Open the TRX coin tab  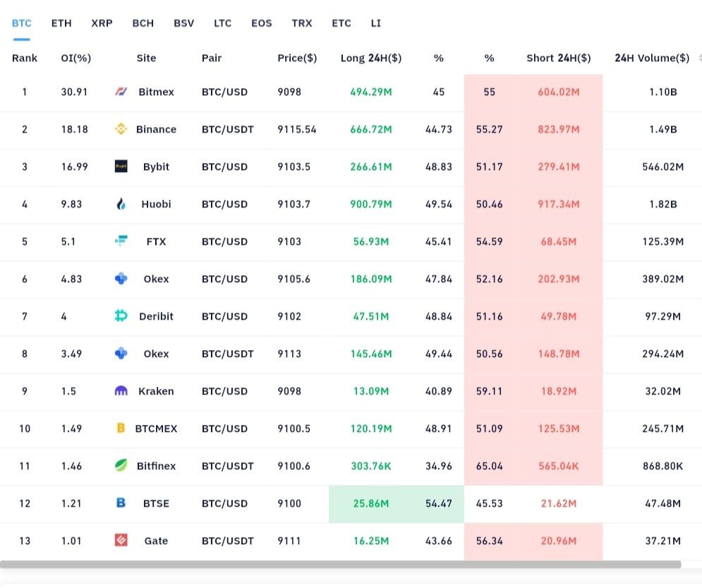click(x=302, y=23)
